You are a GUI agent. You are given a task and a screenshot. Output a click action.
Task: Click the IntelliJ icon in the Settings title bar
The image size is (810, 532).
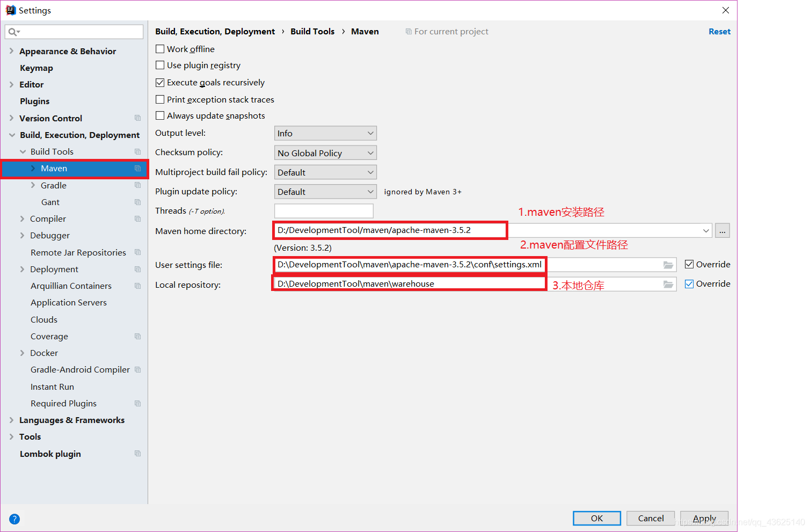pos(11,10)
